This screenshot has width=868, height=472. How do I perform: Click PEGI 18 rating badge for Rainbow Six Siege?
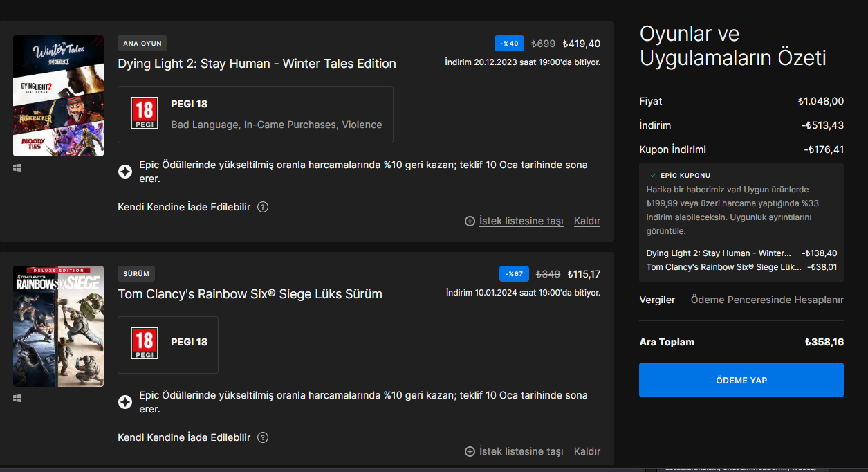pos(145,343)
